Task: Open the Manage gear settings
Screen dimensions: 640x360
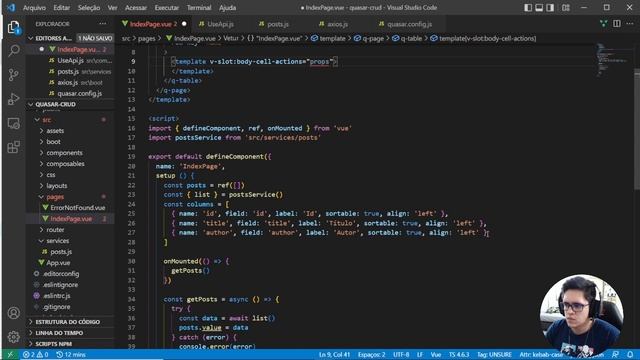Action: (x=13, y=337)
